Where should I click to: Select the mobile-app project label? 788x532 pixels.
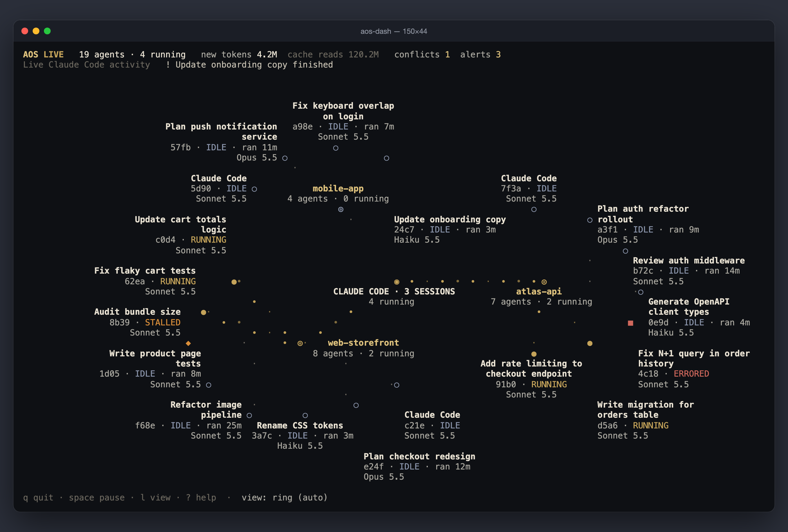338,188
